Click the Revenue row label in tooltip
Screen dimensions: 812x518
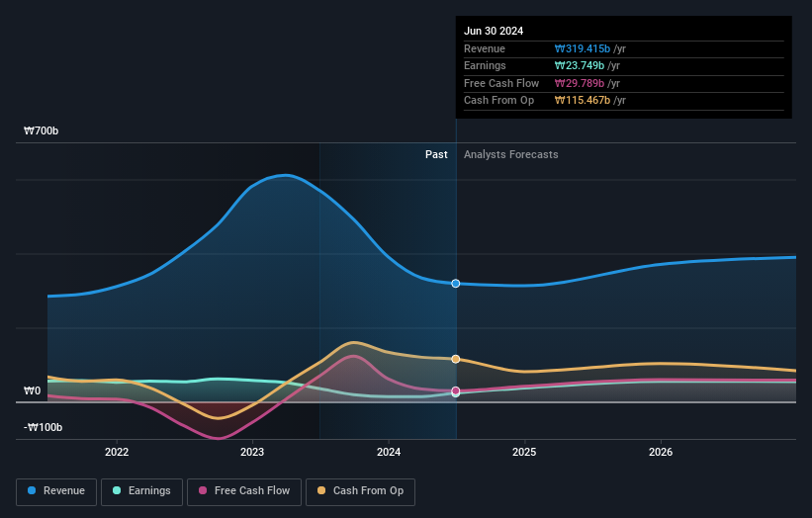pyautogui.click(x=485, y=48)
